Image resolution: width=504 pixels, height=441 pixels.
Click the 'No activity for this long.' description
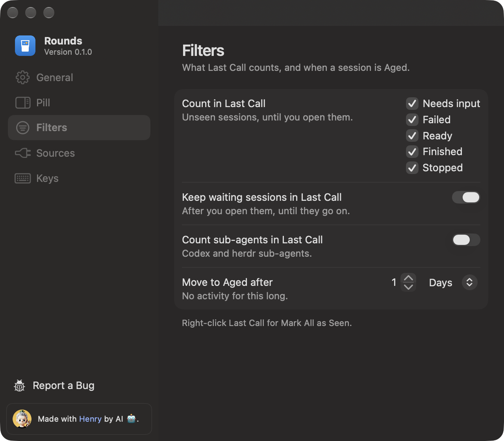(235, 296)
